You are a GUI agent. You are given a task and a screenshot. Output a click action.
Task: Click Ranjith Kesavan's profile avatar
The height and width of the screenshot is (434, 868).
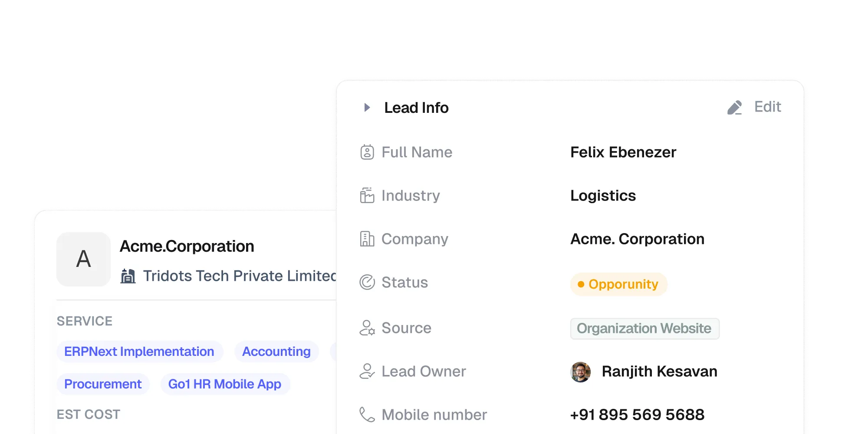(x=582, y=371)
